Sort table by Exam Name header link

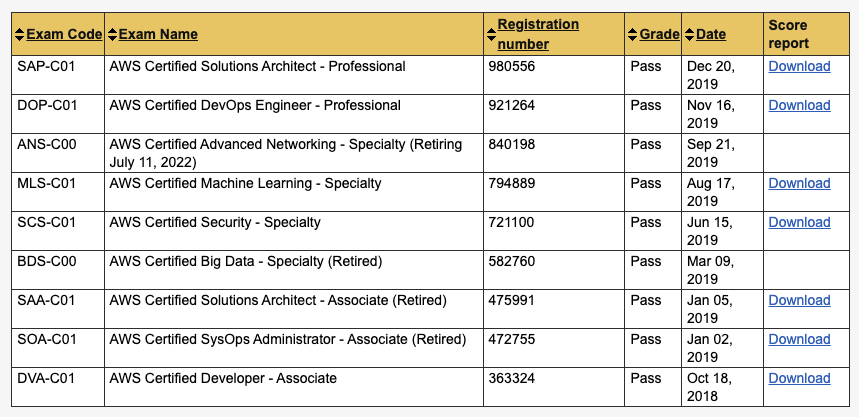(158, 35)
